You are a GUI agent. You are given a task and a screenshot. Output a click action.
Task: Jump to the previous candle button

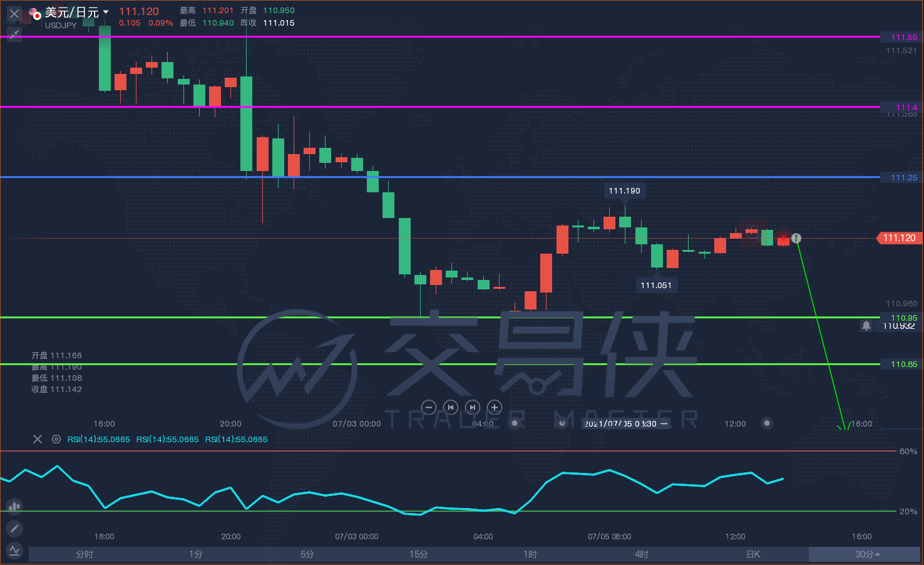click(451, 407)
